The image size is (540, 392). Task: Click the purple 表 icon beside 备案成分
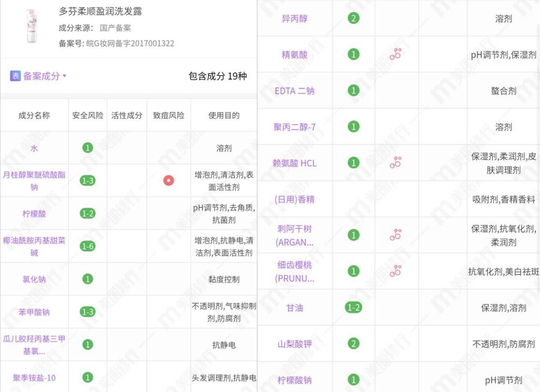pyautogui.click(x=15, y=76)
